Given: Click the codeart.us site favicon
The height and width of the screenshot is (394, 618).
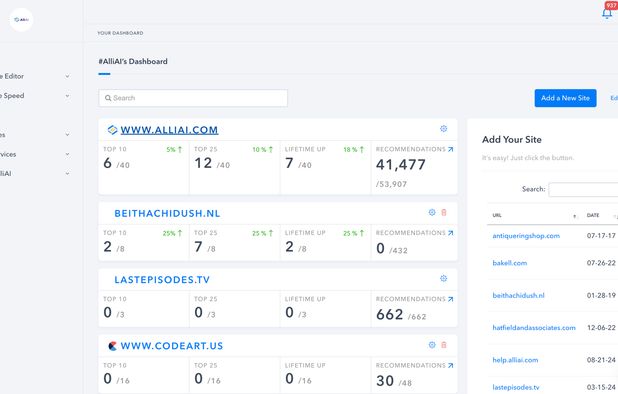Looking at the screenshot, I should (112, 346).
